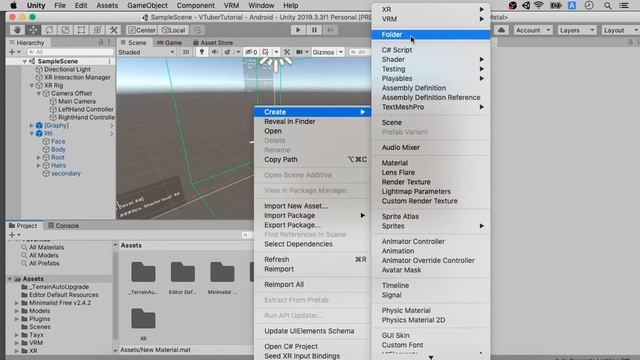
Task: Start Play mode
Action: point(298,30)
